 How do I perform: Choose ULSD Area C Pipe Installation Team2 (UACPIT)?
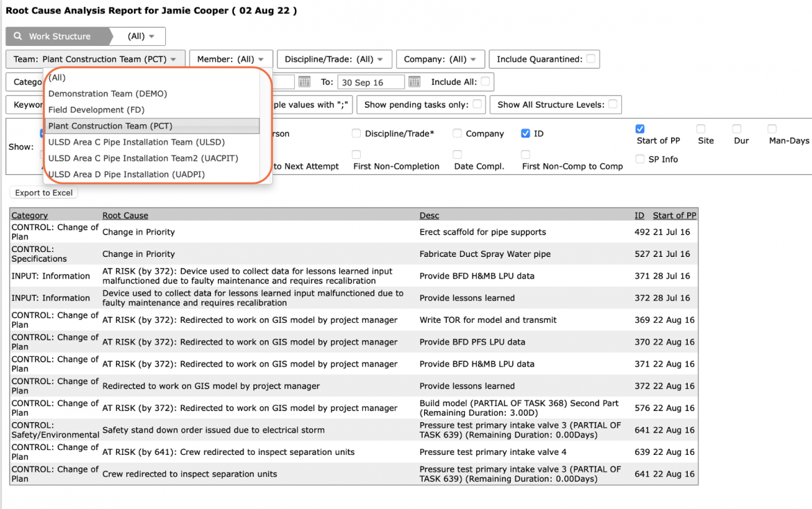point(152,158)
